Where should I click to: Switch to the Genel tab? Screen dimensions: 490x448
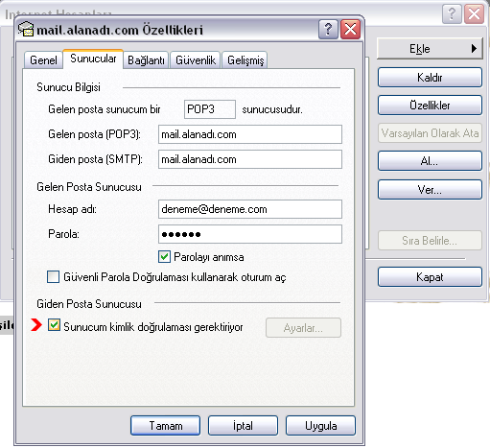pos(43,60)
